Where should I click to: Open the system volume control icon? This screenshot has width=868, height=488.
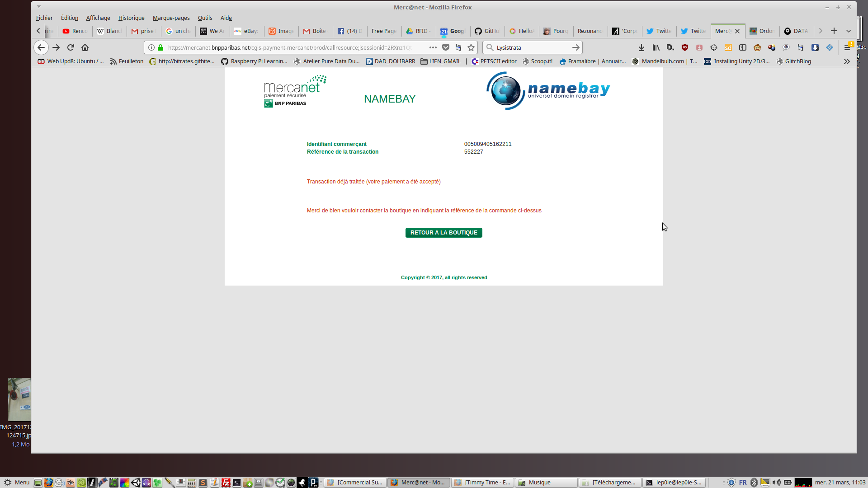point(776,483)
